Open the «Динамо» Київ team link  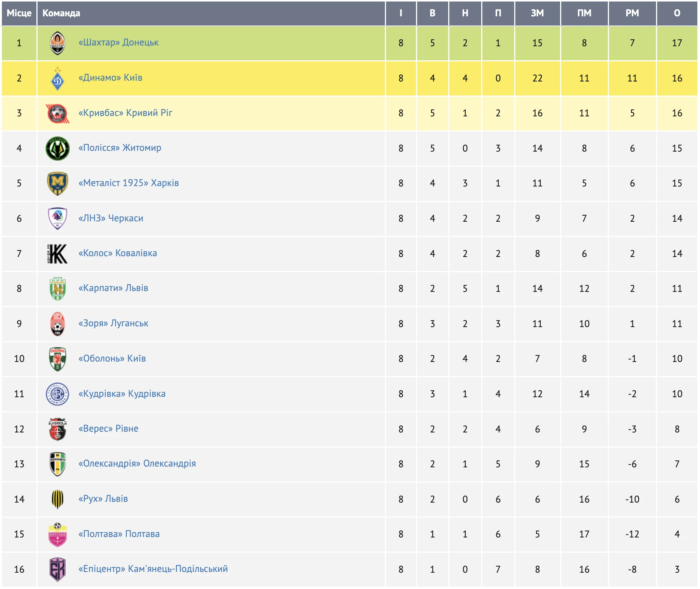pyautogui.click(x=110, y=78)
